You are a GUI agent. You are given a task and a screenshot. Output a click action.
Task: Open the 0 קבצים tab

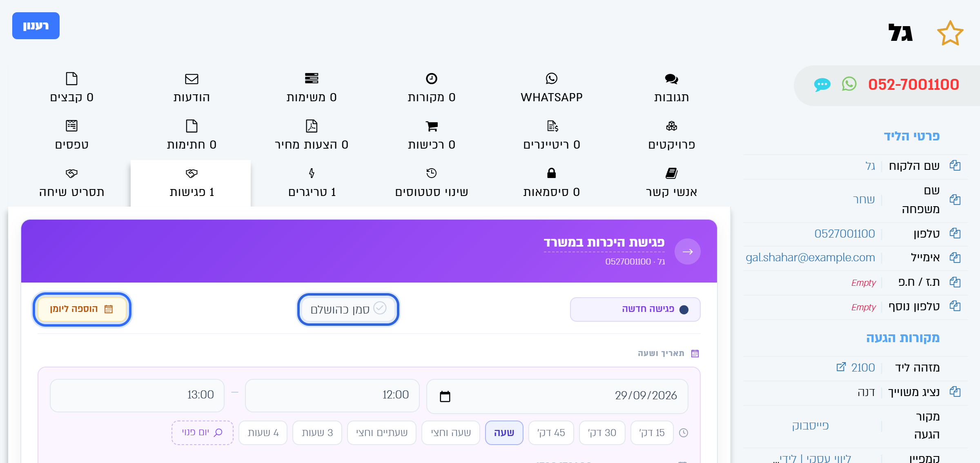[71, 88]
